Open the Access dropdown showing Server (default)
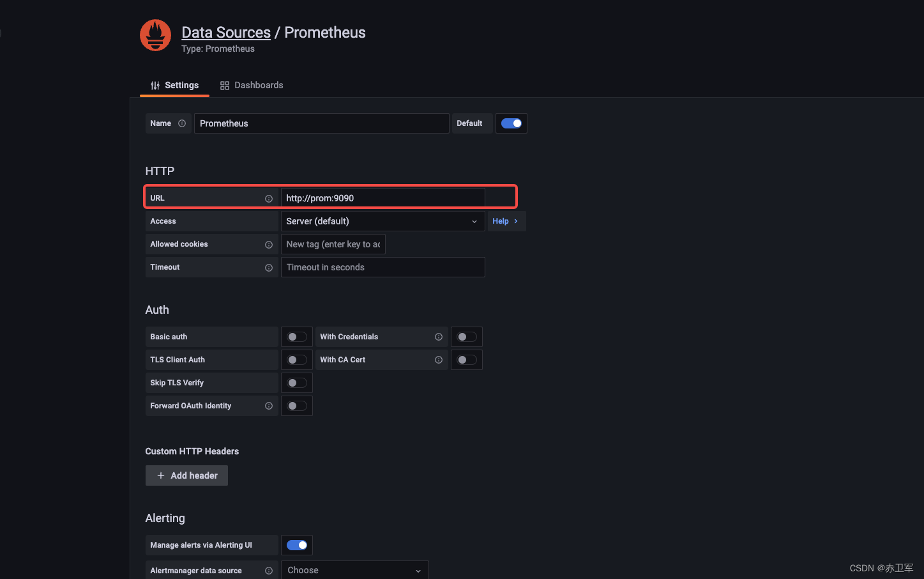The width and height of the screenshot is (924, 579). [x=382, y=220]
